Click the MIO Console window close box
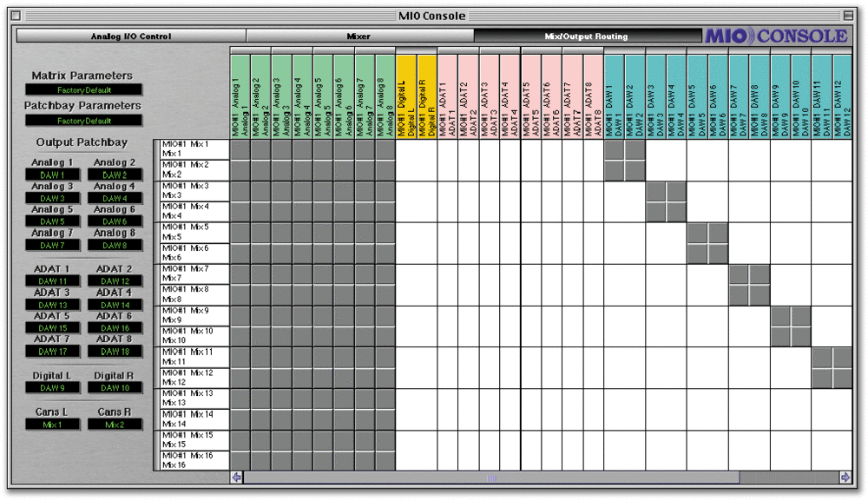This screenshot has height=501, width=868. pyautogui.click(x=16, y=16)
